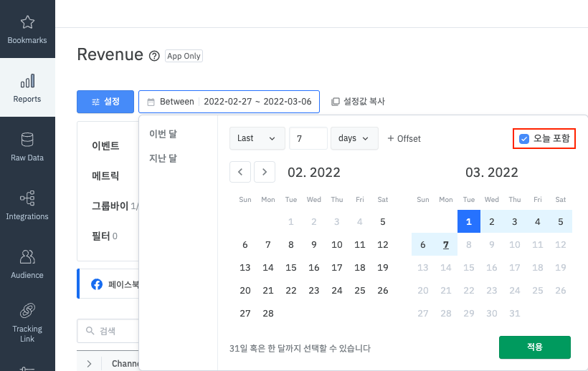Screen dimensions: 588x371
Task: Select March 3 in the calendar
Action: pyautogui.click(x=515, y=221)
